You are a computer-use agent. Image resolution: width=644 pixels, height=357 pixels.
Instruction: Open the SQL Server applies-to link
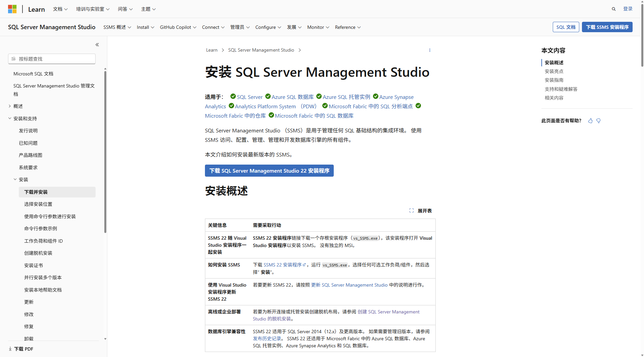[250, 97]
